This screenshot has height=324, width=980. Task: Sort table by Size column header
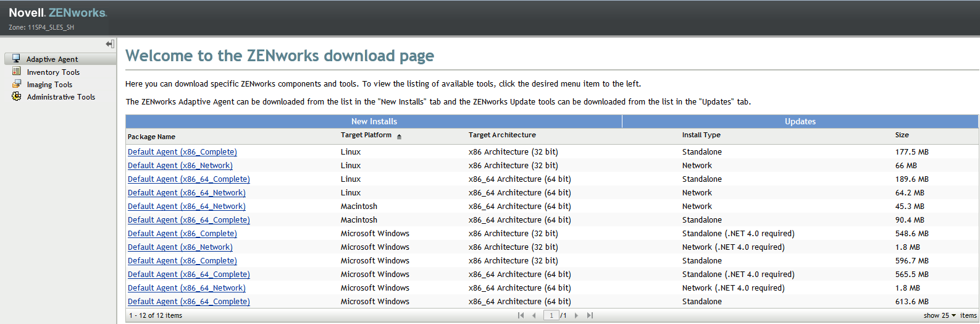pyautogui.click(x=902, y=135)
